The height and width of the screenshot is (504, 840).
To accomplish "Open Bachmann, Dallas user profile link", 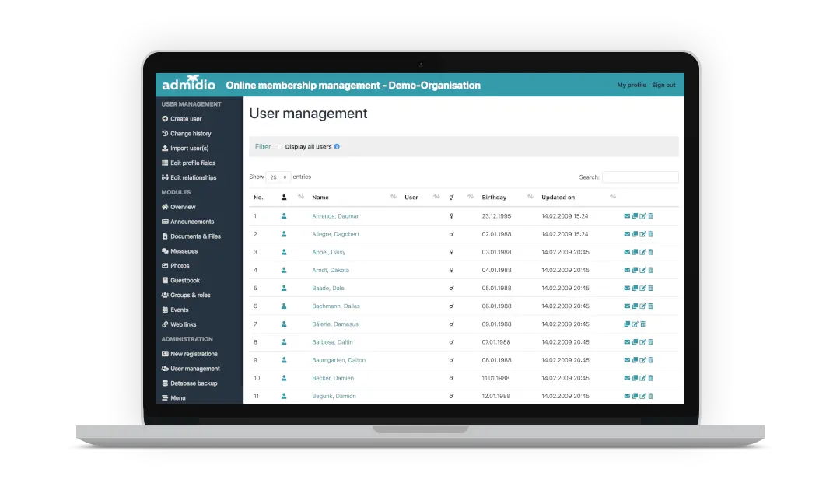I will 335,306.
